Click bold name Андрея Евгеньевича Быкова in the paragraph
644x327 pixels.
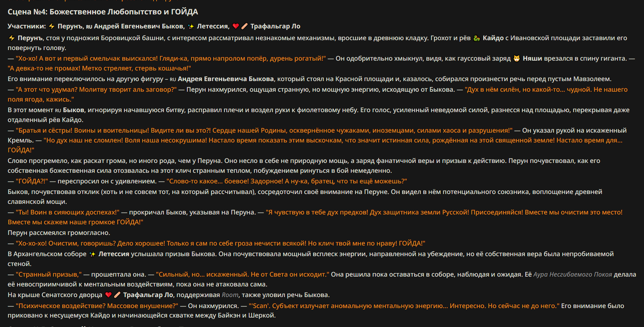click(x=226, y=79)
